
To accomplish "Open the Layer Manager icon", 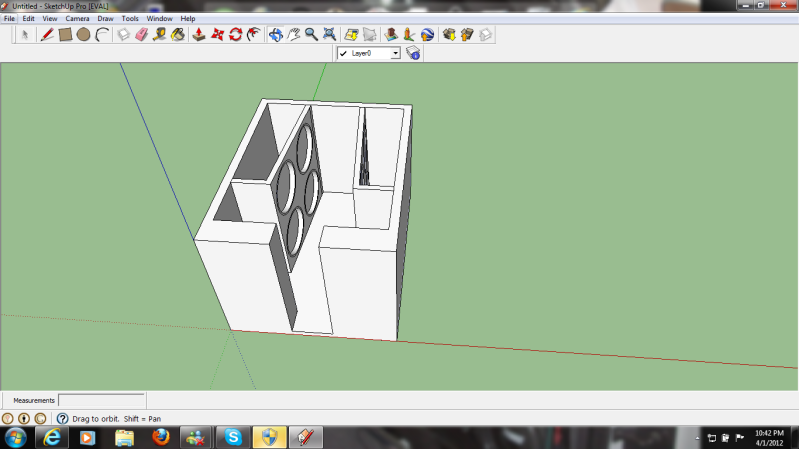I will click(x=412, y=53).
